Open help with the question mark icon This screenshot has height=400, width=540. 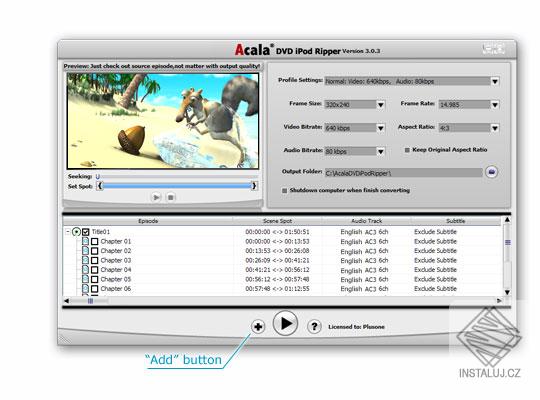click(314, 326)
